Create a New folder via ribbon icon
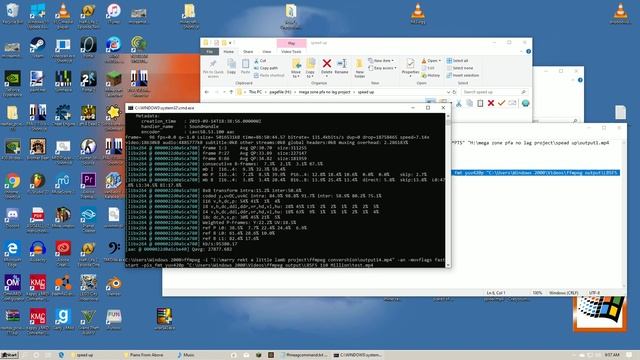Image resolution: width=640 pixels, height=360 pixels. coord(359,68)
